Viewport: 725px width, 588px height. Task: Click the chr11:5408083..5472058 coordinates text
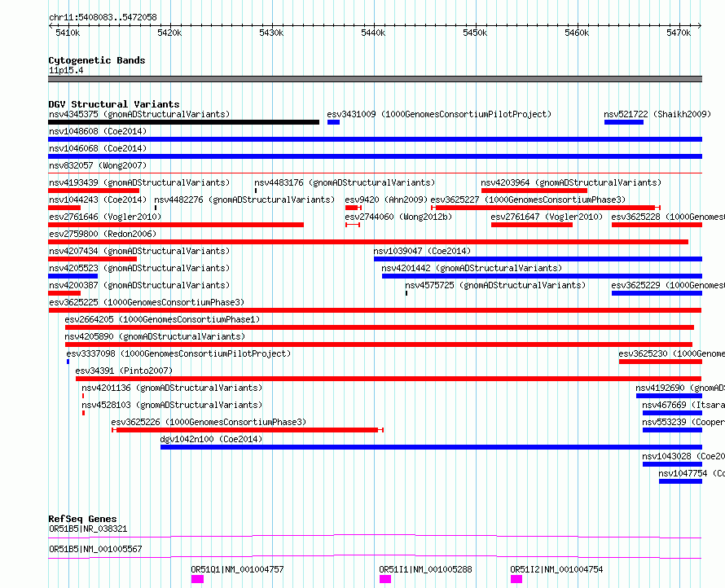(x=103, y=18)
